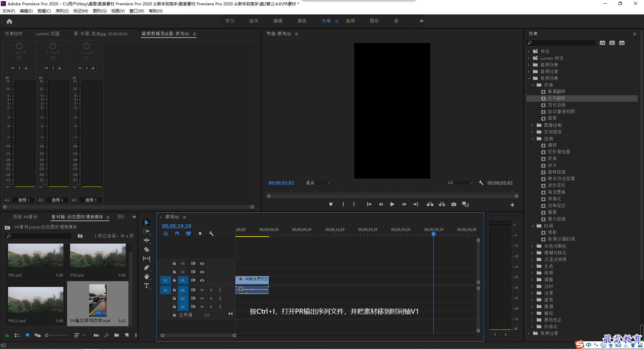Select the Track Select Forward tool
The height and width of the screenshot is (350, 644).
147,231
